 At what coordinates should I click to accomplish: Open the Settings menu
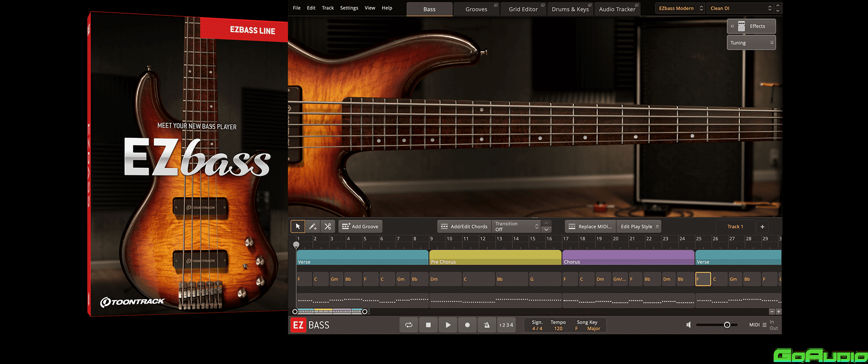[349, 8]
